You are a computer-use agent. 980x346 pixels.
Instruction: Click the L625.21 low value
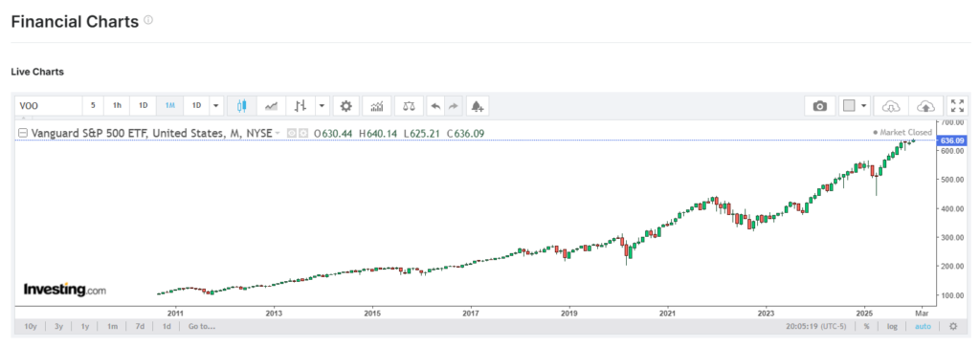(x=422, y=133)
